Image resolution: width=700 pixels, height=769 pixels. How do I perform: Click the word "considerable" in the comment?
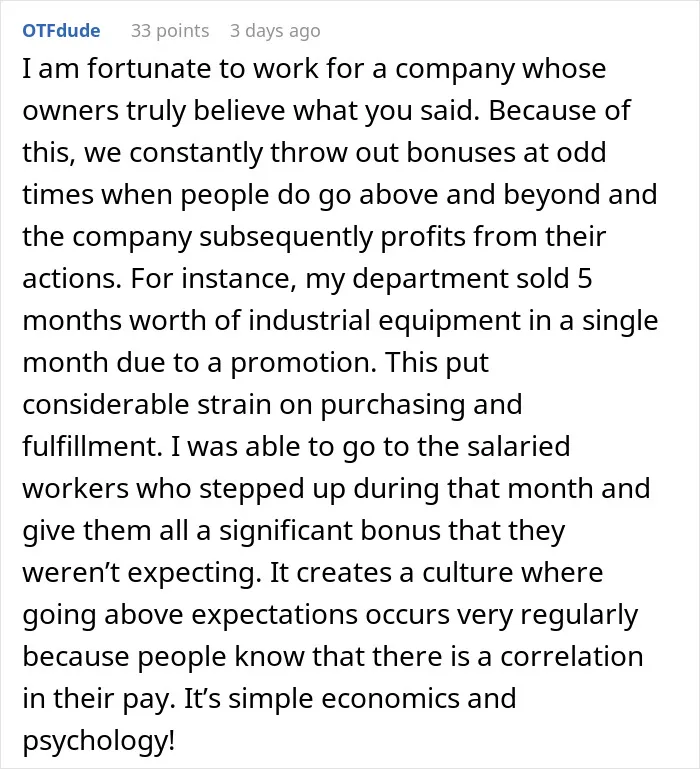coord(105,405)
